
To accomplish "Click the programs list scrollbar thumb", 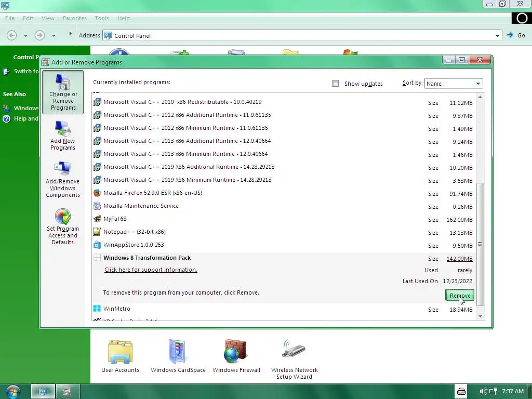I will pos(480,244).
